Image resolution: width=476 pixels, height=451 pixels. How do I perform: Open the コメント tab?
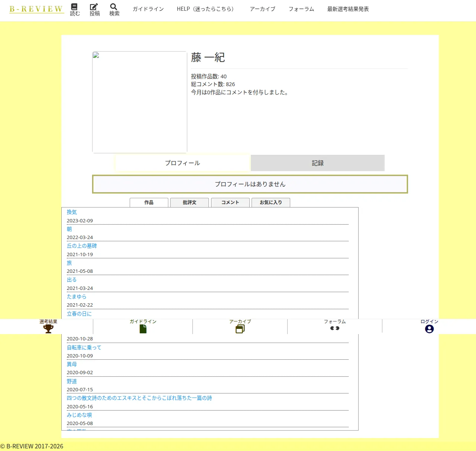[230, 202]
